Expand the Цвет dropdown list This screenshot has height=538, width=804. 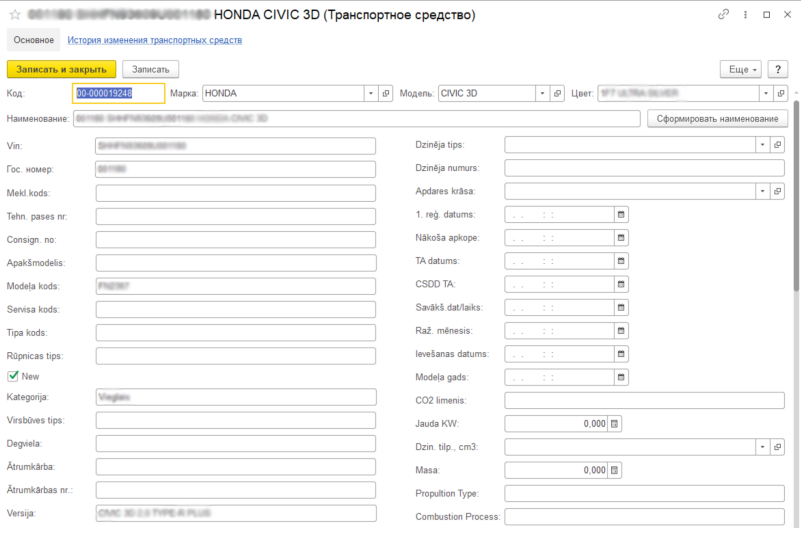tap(766, 93)
